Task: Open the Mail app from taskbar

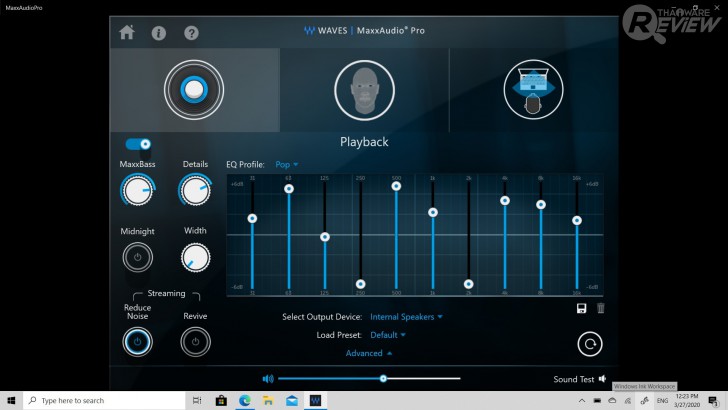Action: [292, 400]
